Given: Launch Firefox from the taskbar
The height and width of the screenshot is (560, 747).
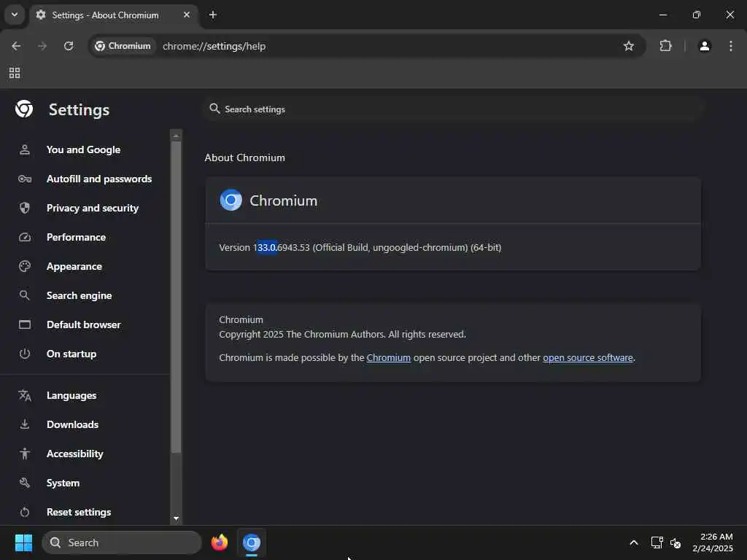Looking at the screenshot, I should (x=220, y=542).
